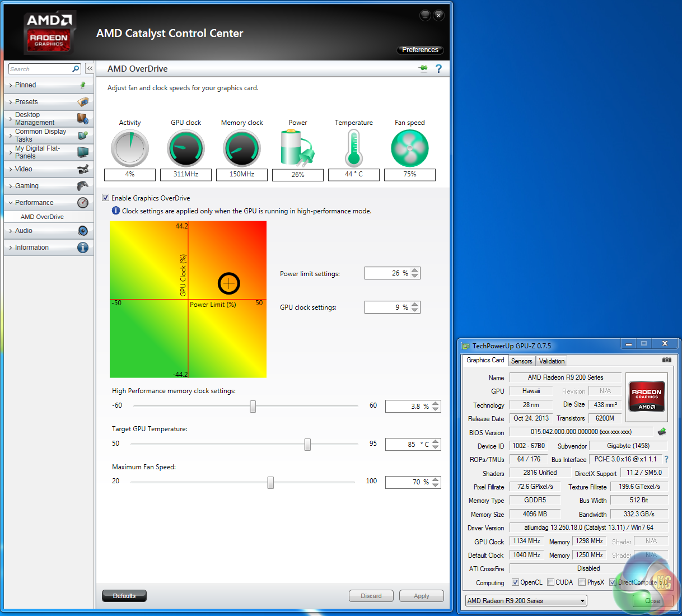Screen dimensions: 682x616
Task: Open help with the question mark icon
Action: [438, 68]
